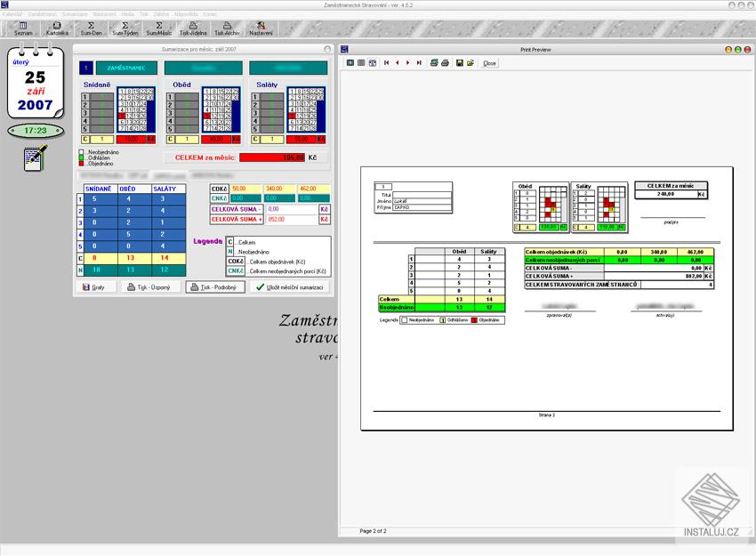Image resolution: width=756 pixels, height=556 pixels.
Task: Save report with the floppy disk icon
Action: 460,62
